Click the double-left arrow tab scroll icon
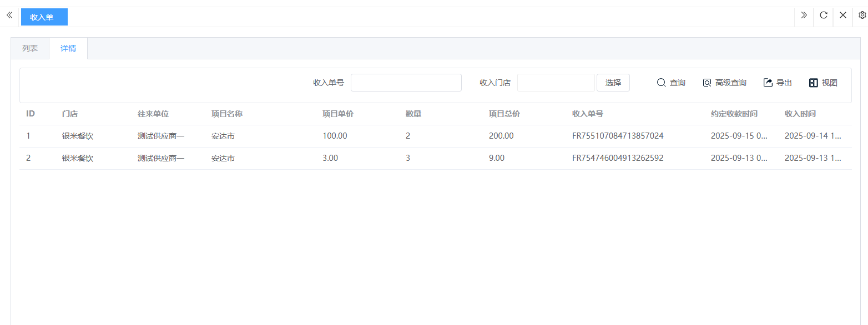 click(9, 16)
